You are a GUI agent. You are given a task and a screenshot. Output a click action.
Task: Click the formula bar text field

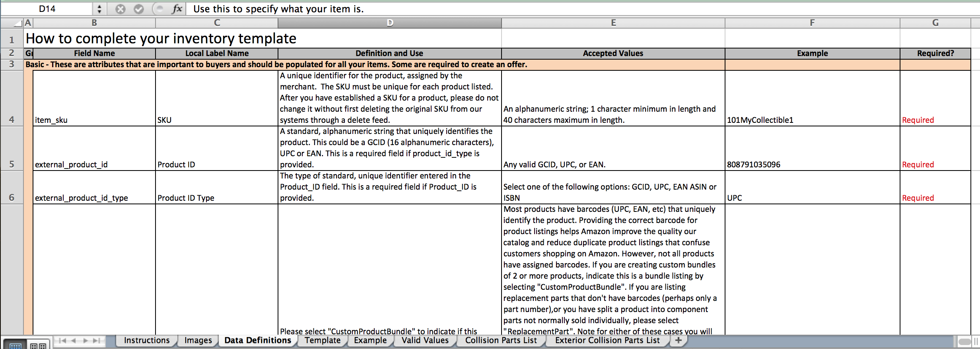coord(583,9)
